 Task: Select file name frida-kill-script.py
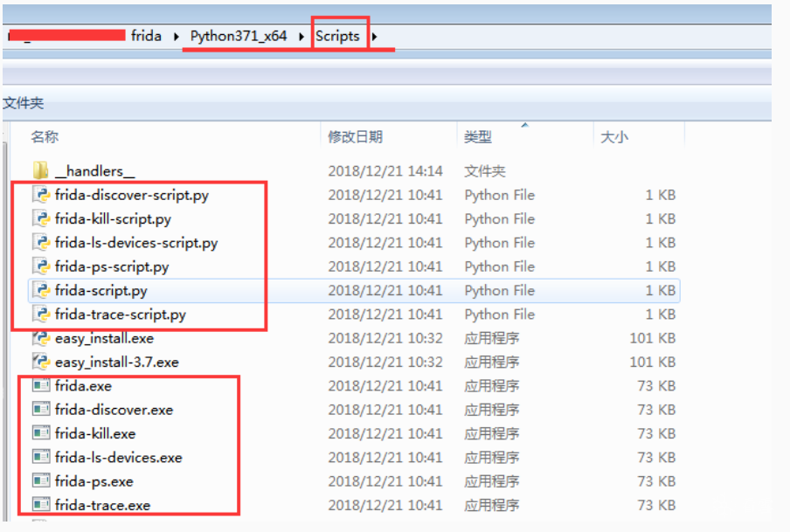click(113, 218)
